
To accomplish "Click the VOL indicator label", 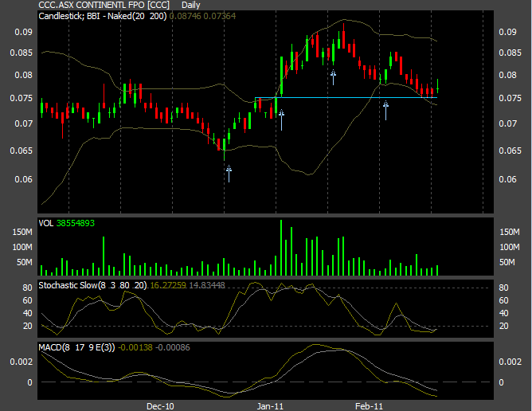I will 46,223.
